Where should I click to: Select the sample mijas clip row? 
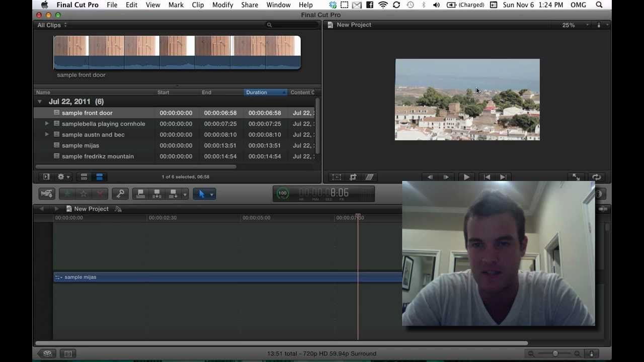(174, 145)
